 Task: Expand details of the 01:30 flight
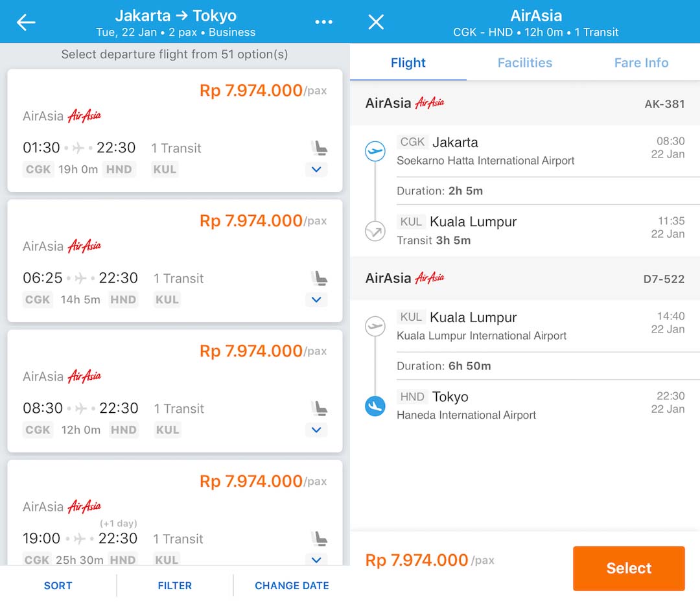(316, 170)
